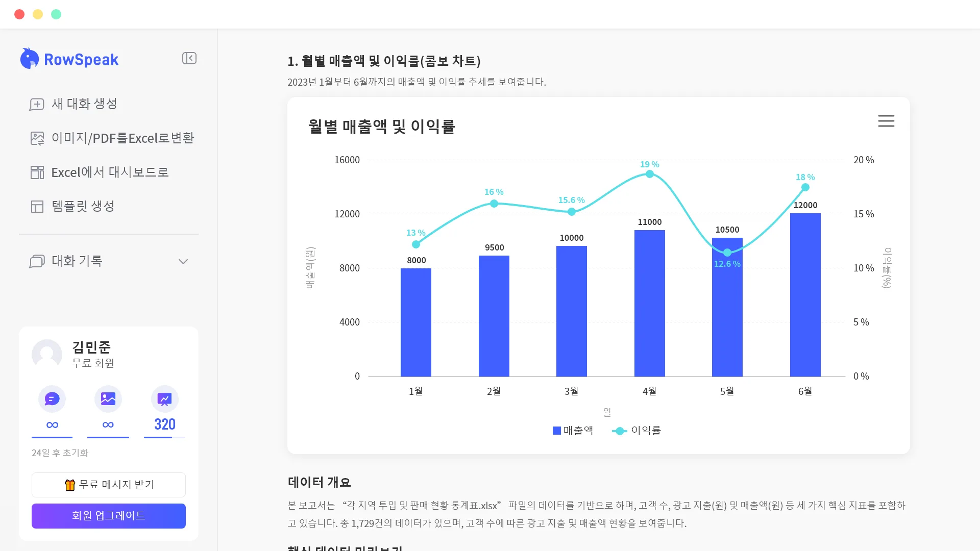Image resolution: width=980 pixels, height=551 pixels.
Task: Select 템플릿 생성 in sidebar
Action: click(83, 206)
